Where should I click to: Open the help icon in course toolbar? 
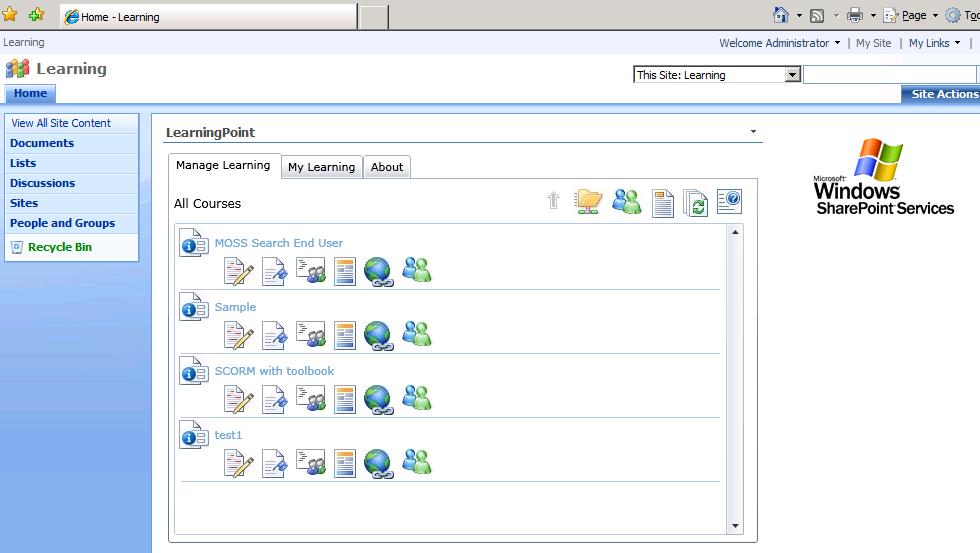729,202
